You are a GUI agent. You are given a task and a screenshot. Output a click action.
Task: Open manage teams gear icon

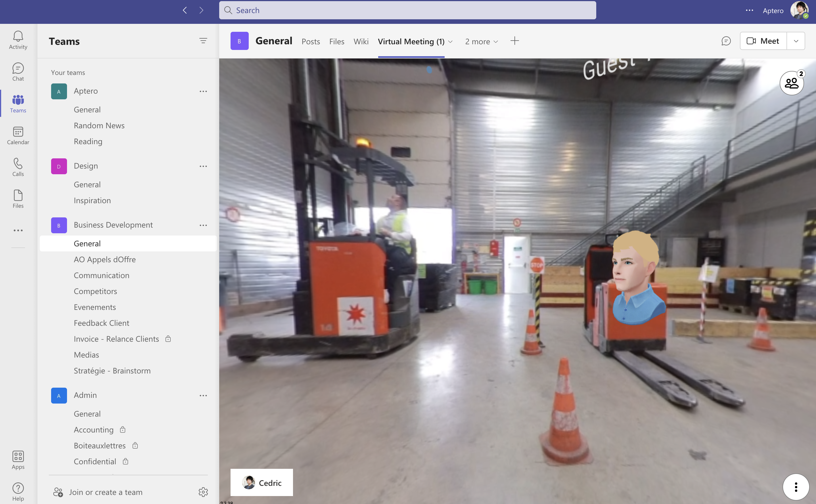click(x=203, y=492)
